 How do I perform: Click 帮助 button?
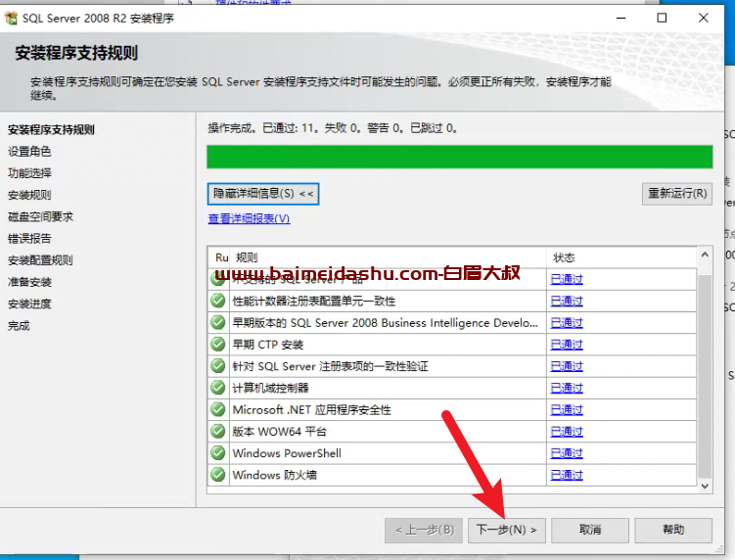pyautogui.click(x=673, y=530)
